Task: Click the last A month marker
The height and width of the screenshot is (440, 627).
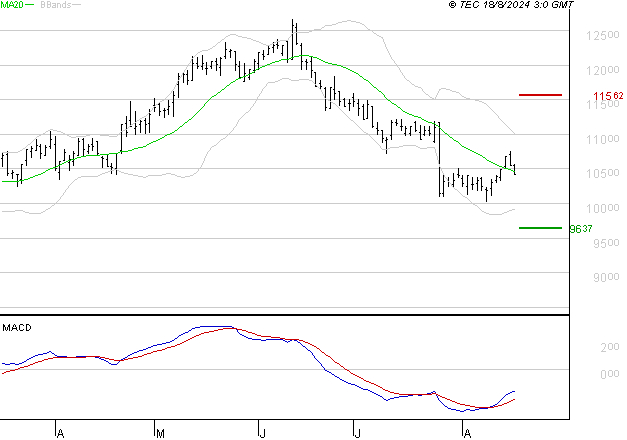Action: click(467, 433)
